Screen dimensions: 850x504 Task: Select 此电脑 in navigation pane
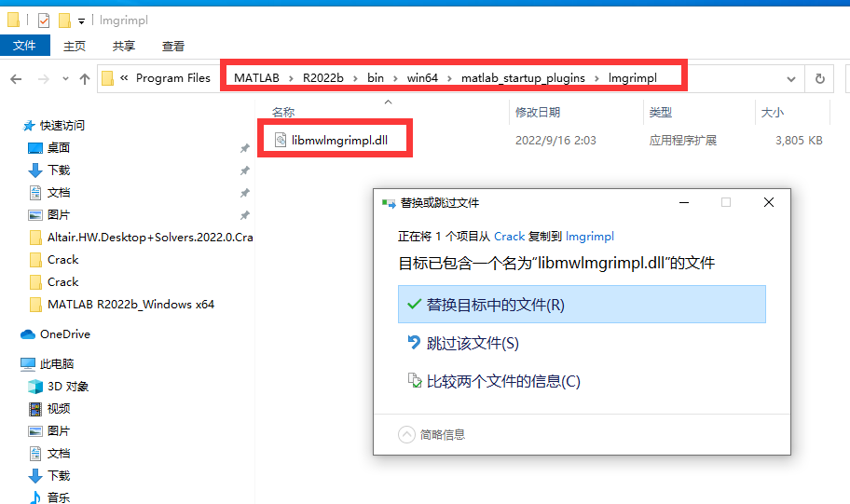click(x=57, y=364)
